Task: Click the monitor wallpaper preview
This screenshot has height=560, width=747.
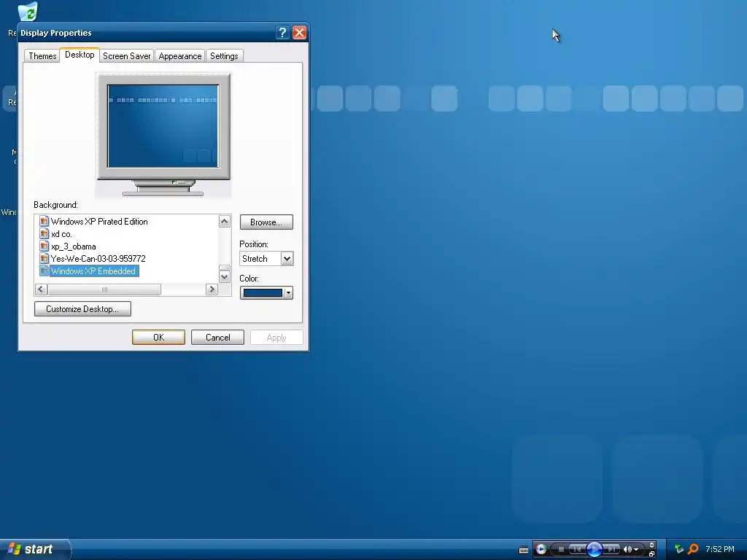Action: [x=163, y=126]
